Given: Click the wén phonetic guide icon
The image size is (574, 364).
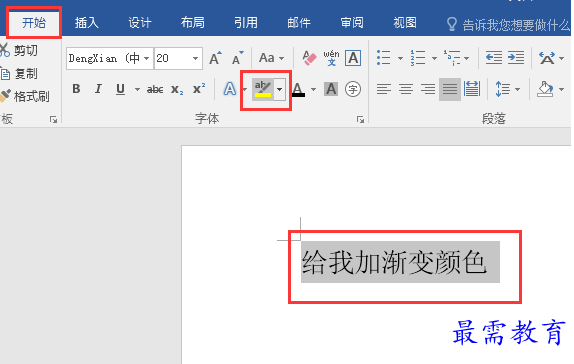Looking at the screenshot, I should (x=331, y=58).
